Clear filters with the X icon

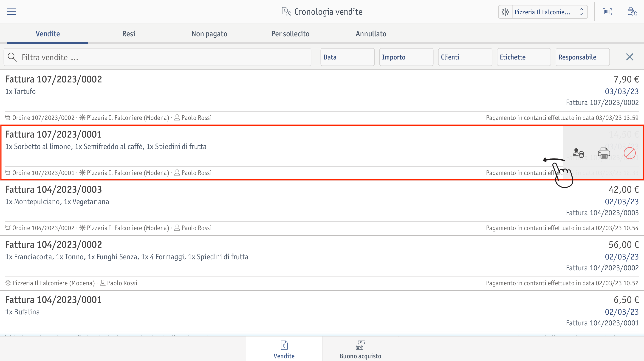630,57
